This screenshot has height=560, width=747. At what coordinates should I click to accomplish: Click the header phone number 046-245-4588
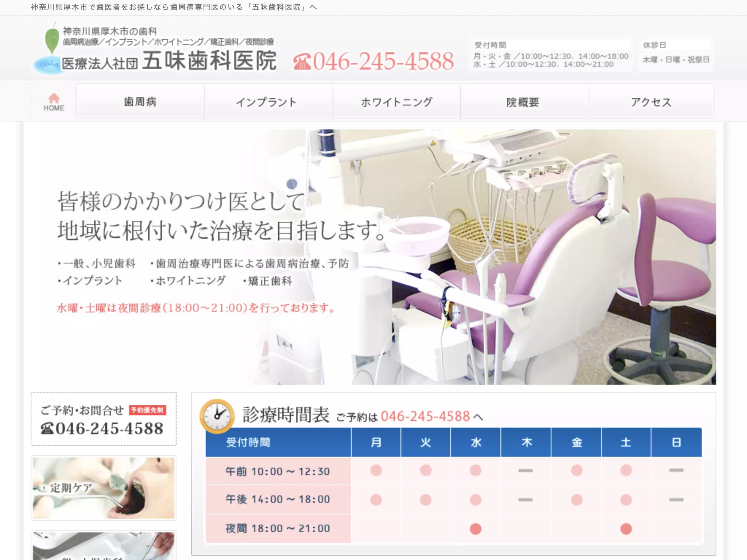383,61
